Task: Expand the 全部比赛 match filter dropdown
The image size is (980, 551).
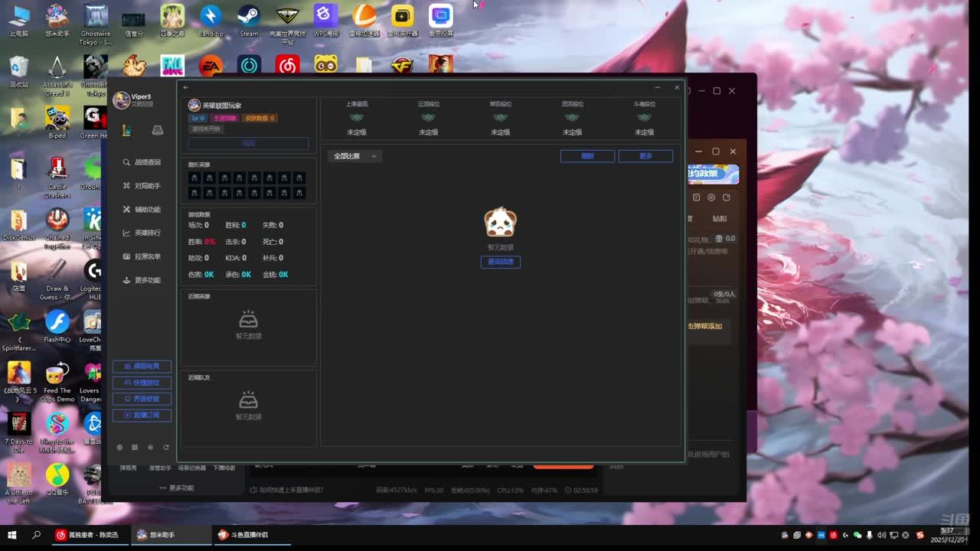Action: 354,156
